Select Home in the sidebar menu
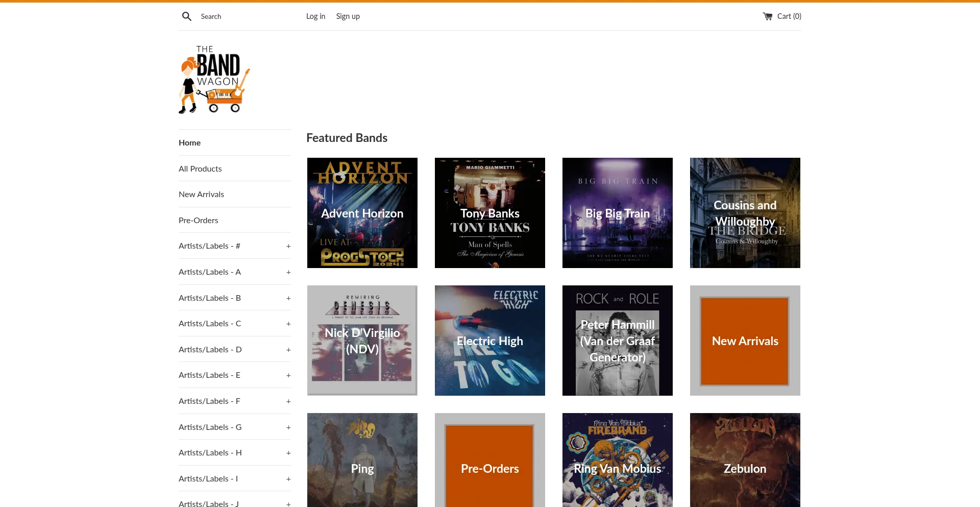980x507 pixels. (x=189, y=143)
